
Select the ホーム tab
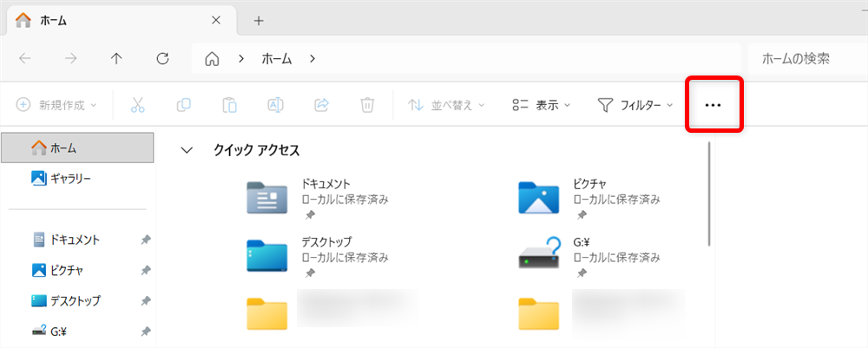click(x=121, y=21)
